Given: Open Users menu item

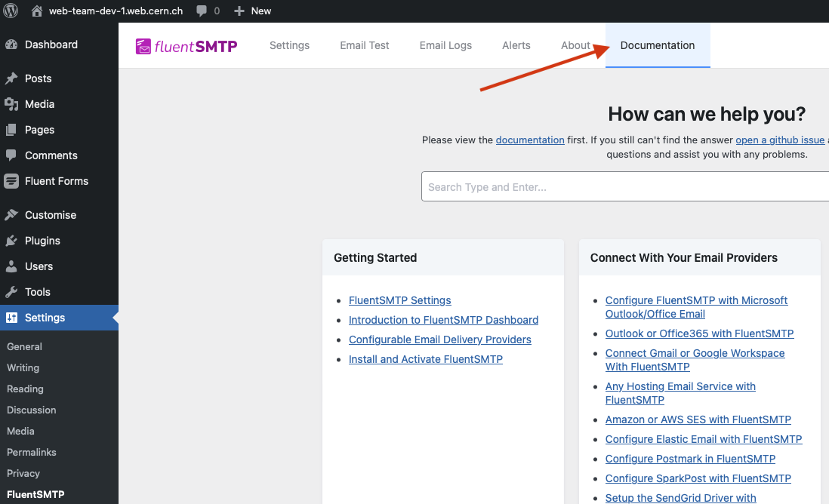Looking at the screenshot, I should point(39,266).
